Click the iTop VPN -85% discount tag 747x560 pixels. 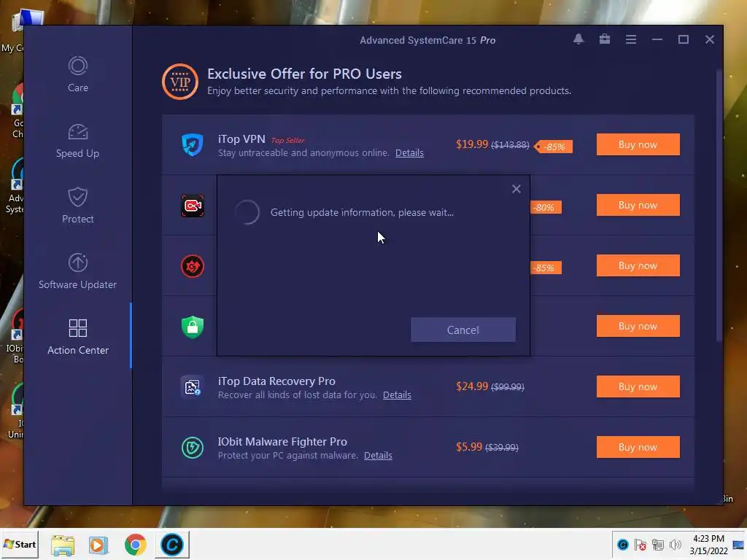(x=553, y=147)
